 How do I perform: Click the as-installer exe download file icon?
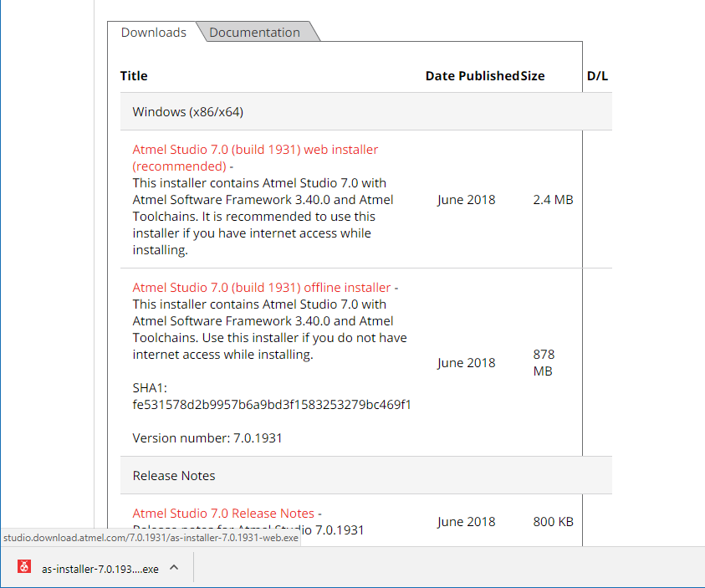coord(24,566)
